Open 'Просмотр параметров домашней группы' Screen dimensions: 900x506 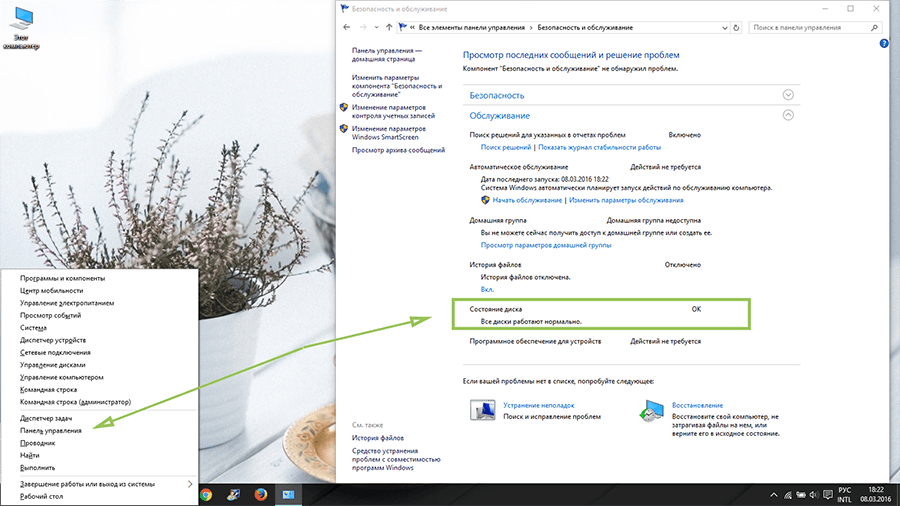[x=546, y=245]
